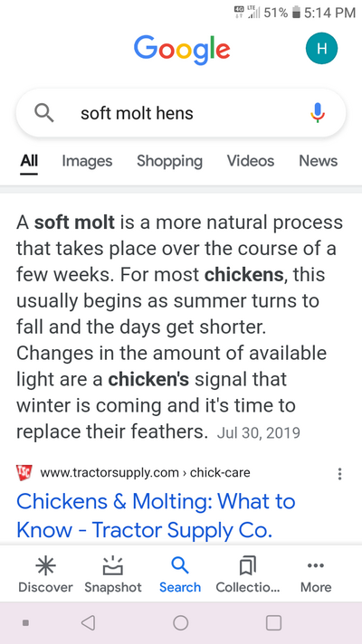Screen dimensions: 362x644
Task: Open the result's three-dot options menu
Action: pos(339,474)
